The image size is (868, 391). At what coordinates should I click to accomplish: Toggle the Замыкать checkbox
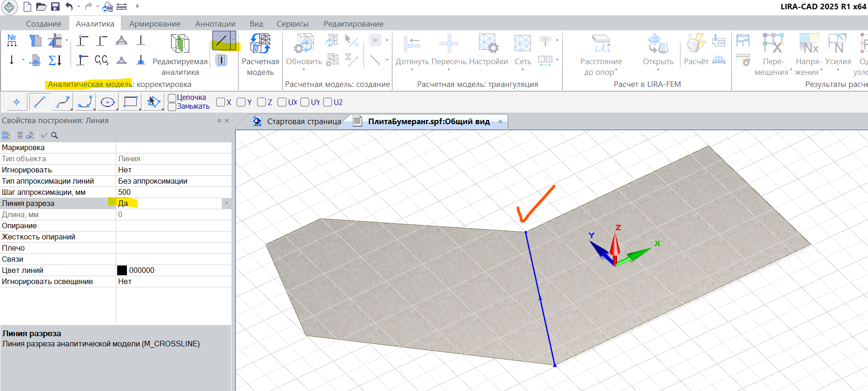click(172, 107)
